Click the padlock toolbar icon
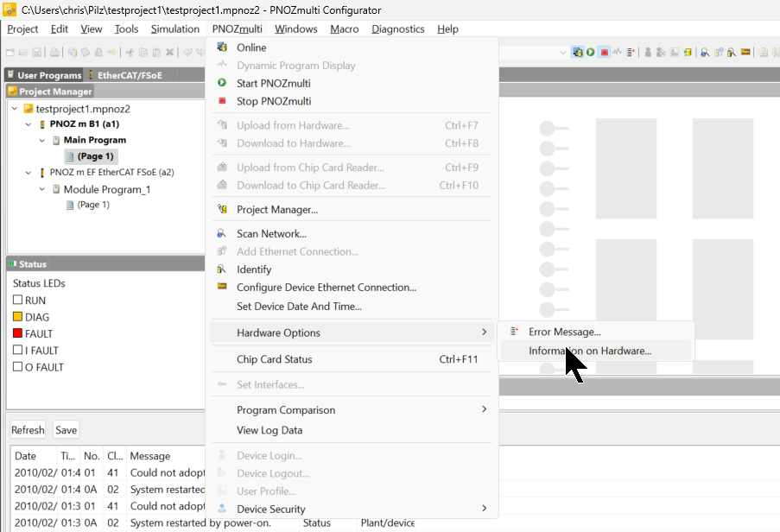 [98, 52]
